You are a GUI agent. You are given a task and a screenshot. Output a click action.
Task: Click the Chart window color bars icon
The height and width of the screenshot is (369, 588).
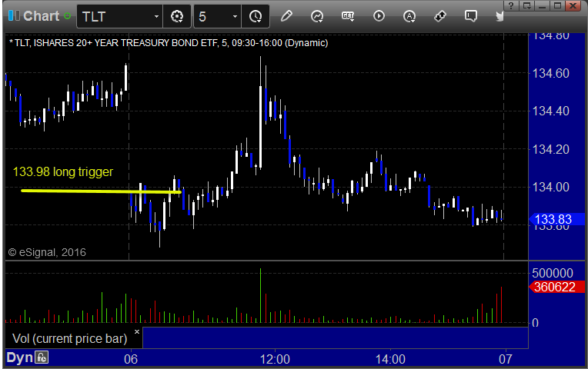click(14, 15)
